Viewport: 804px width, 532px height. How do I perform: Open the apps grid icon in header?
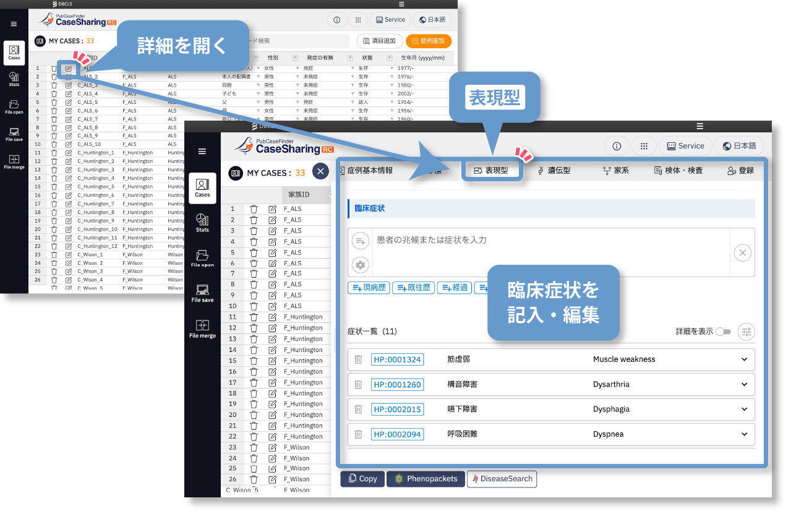click(644, 146)
